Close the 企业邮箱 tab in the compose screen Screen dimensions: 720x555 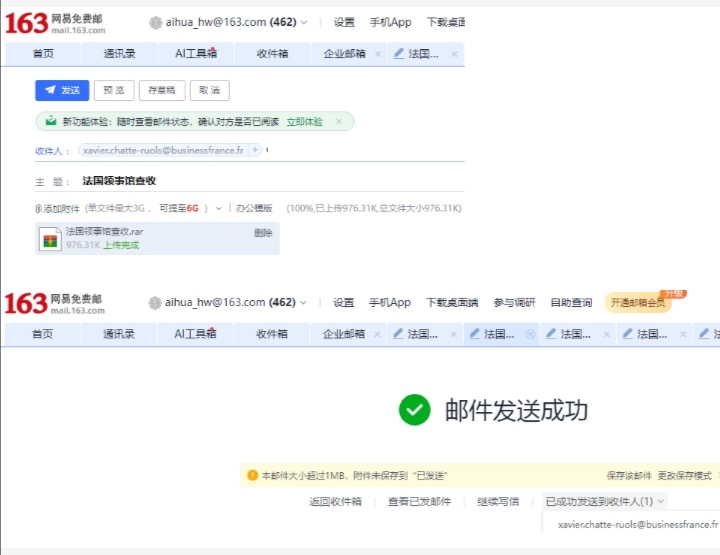378,54
